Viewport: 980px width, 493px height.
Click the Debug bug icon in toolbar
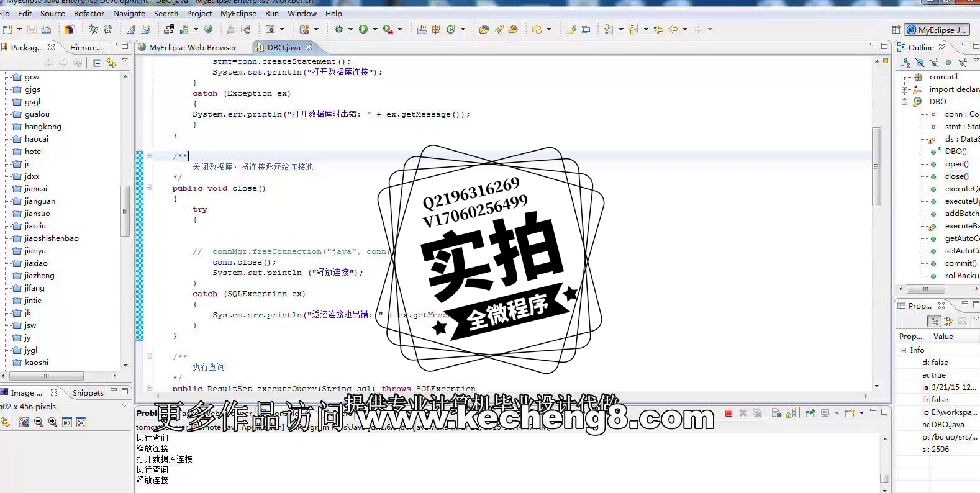click(x=338, y=29)
